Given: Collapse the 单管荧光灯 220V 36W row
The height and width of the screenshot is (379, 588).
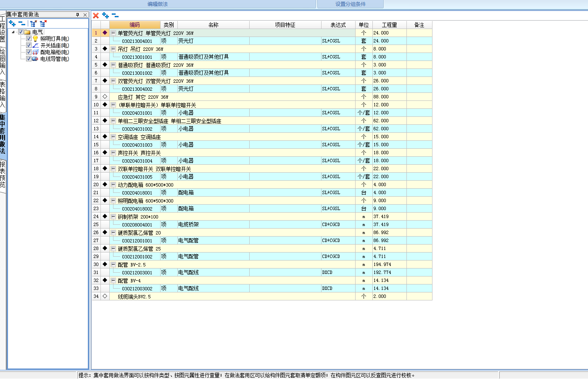Looking at the screenshot, I should tap(113, 33).
